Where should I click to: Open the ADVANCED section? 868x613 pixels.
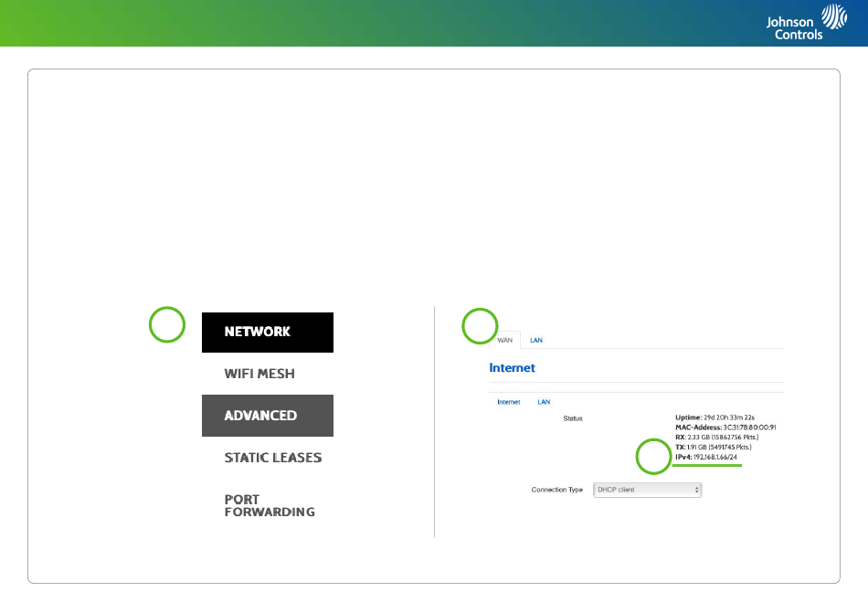[267, 416]
